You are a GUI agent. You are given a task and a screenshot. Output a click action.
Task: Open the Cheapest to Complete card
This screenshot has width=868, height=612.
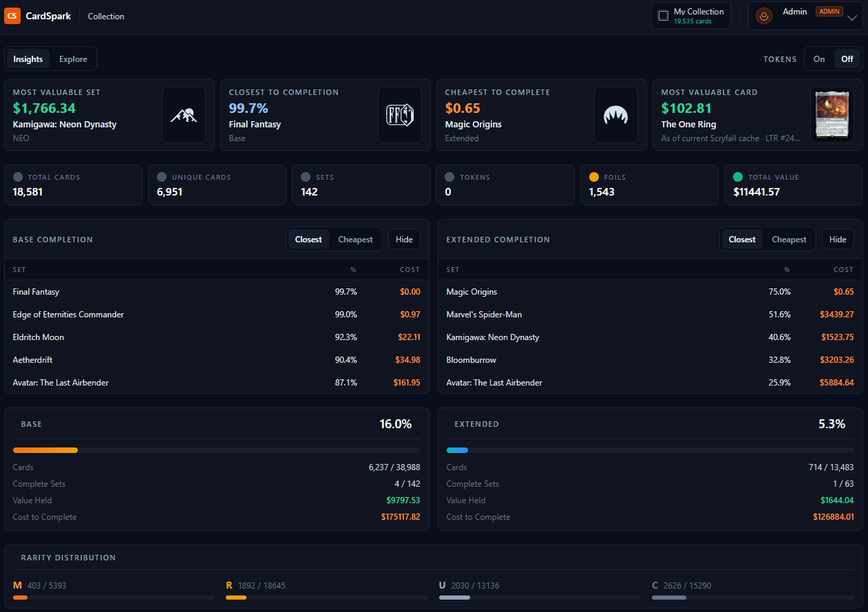[x=542, y=115]
